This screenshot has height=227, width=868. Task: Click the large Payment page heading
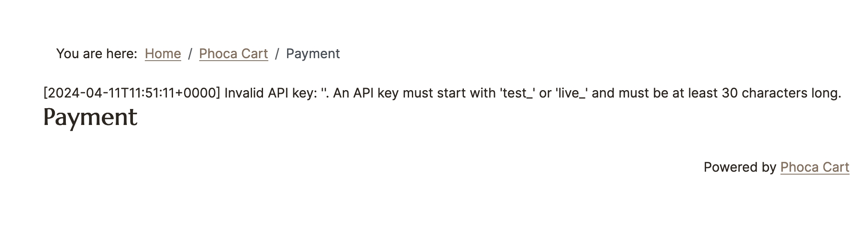pyautogui.click(x=90, y=117)
